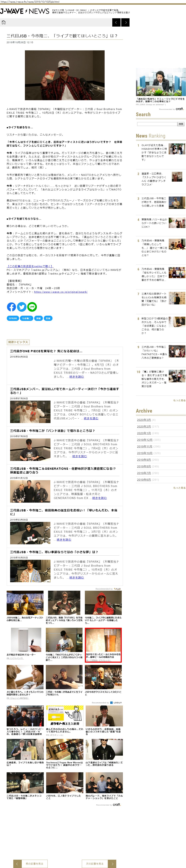Open the 2020年3月 archive
This screenshot has height=868, width=186.
[144, 420]
